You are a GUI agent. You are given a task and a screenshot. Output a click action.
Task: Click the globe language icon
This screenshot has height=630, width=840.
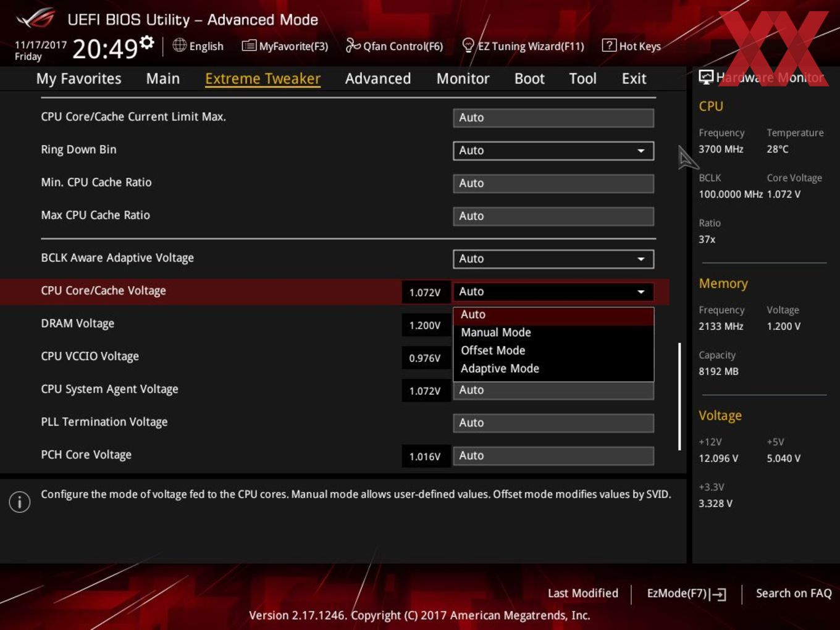[179, 45]
